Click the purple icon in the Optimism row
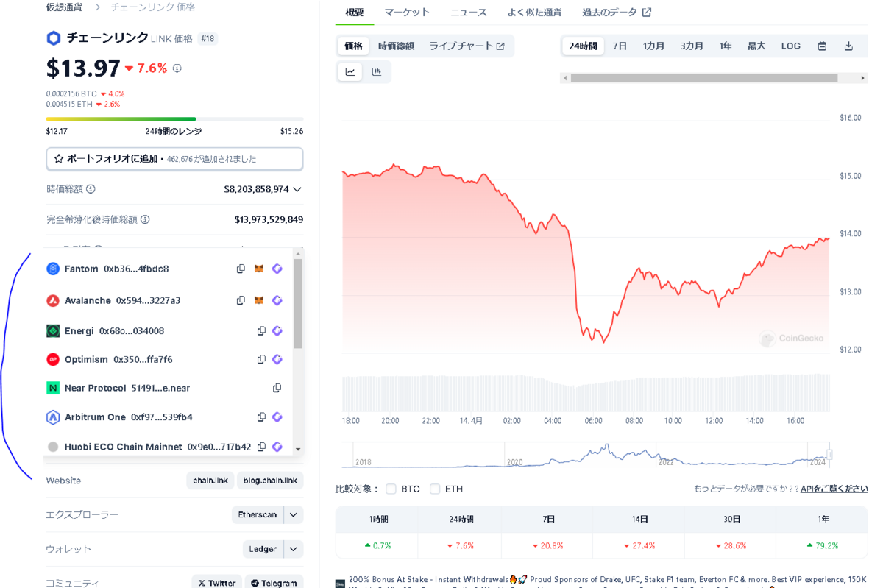Screen dimensions: 883x588 [277, 360]
